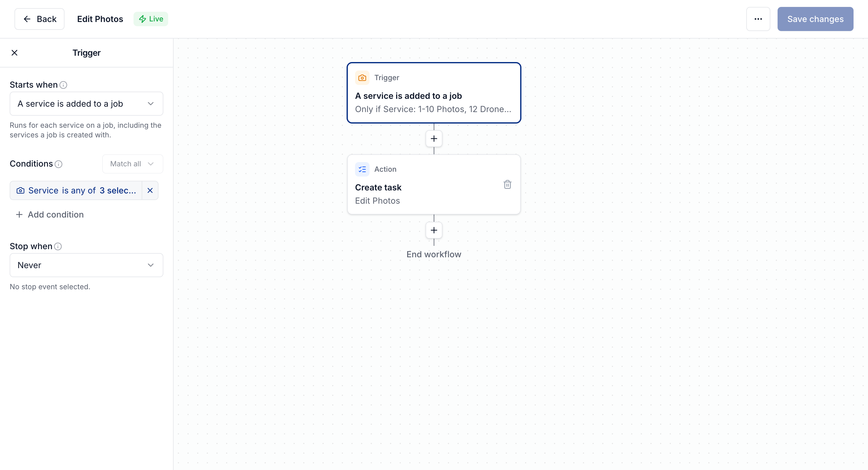Image resolution: width=868 pixels, height=470 pixels.
Task: Select the Trigger node on the canvas
Action: (x=434, y=93)
